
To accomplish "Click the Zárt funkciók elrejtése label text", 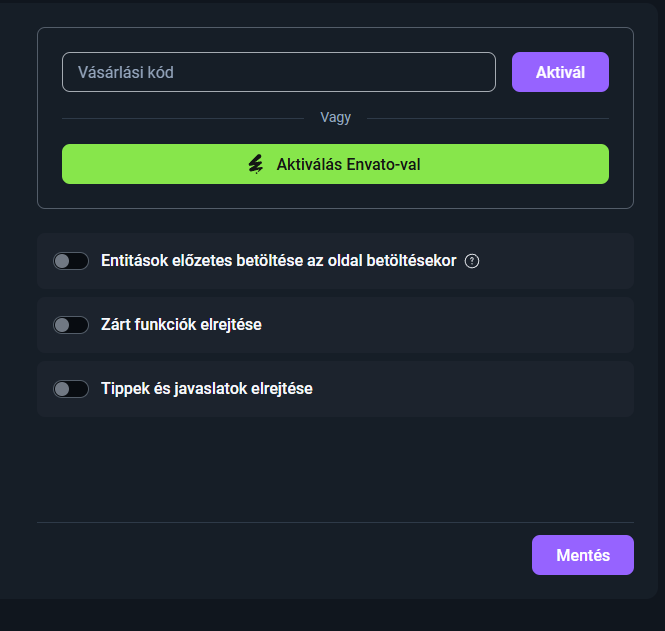I will point(181,325).
